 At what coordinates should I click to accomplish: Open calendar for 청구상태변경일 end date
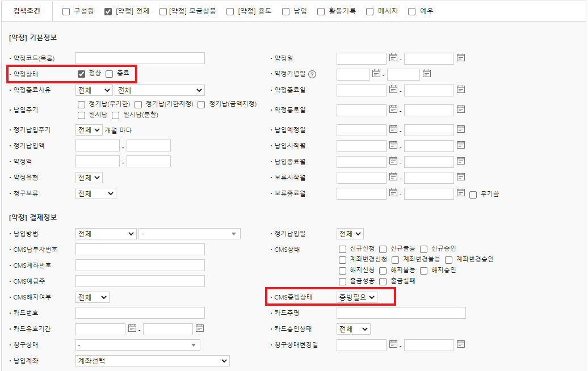461,344
